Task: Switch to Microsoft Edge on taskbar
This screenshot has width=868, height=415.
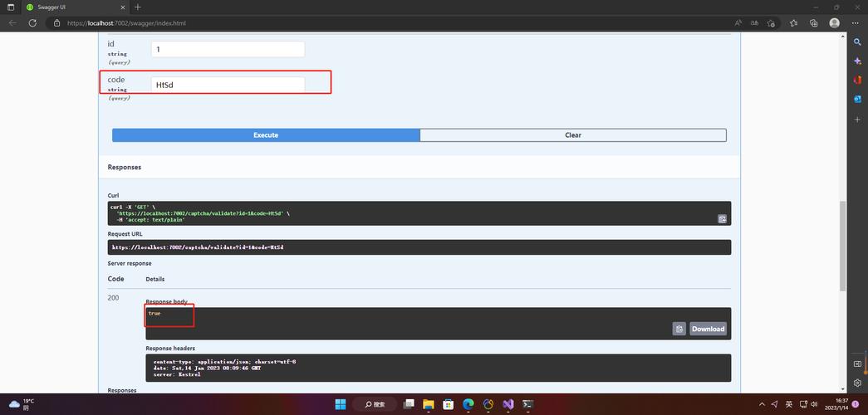Action: tap(468, 404)
